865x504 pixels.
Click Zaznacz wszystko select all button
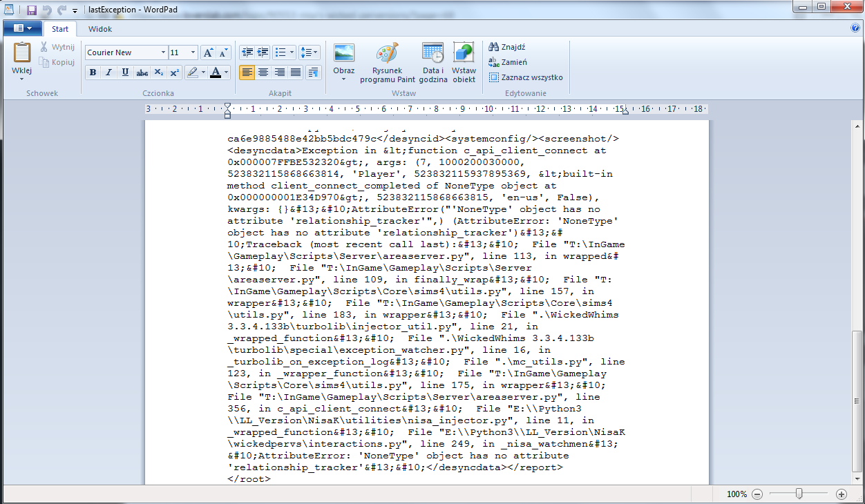click(x=526, y=77)
